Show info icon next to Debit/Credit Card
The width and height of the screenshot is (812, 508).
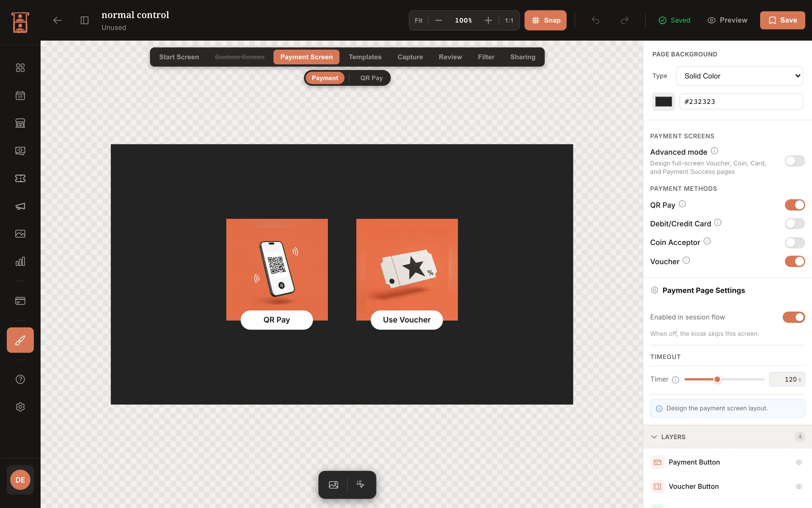pos(718,222)
